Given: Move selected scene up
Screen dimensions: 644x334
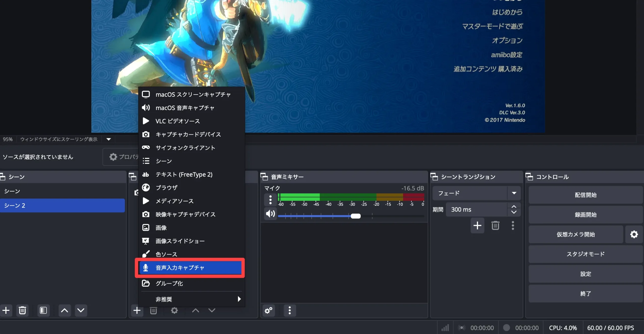Looking at the screenshot, I should [65, 311].
